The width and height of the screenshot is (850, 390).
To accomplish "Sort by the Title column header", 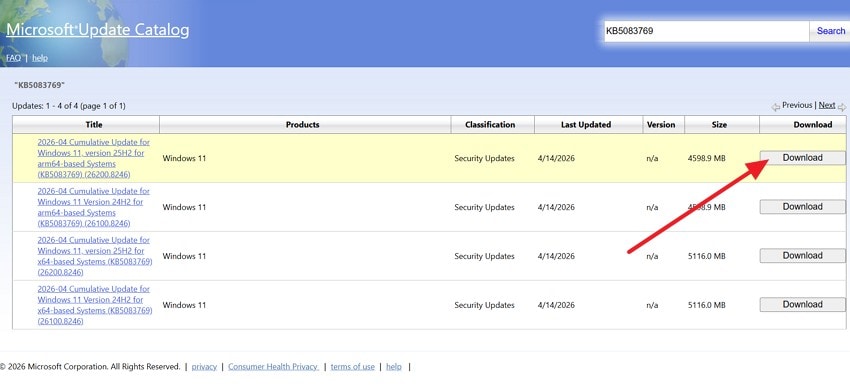I will pos(94,125).
